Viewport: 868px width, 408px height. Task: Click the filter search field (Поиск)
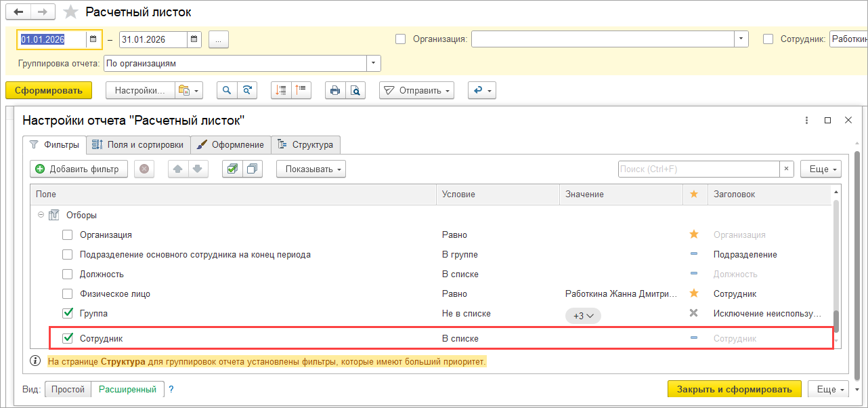coord(698,169)
